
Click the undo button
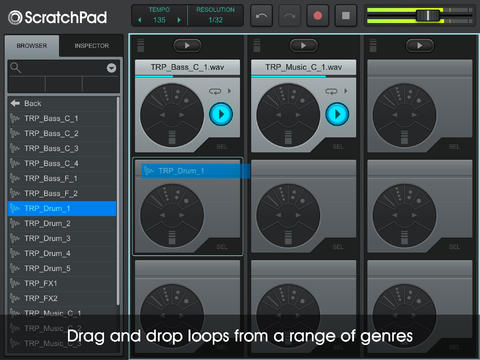pyautogui.click(x=262, y=15)
